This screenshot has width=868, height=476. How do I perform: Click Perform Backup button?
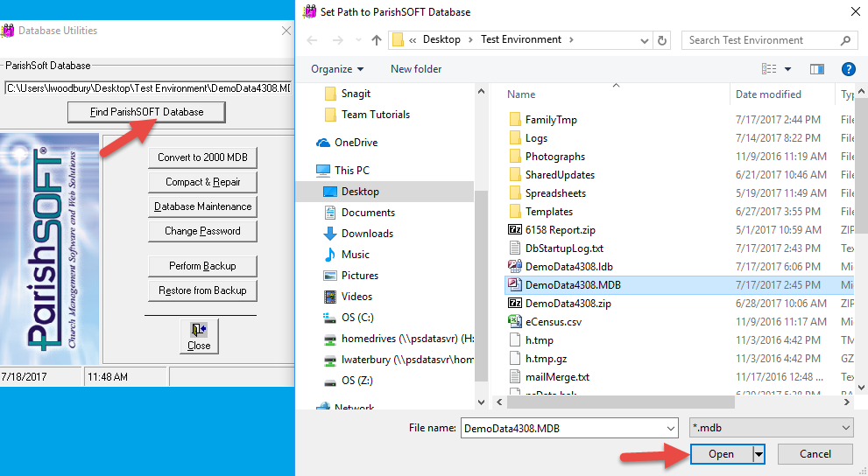coord(202,266)
